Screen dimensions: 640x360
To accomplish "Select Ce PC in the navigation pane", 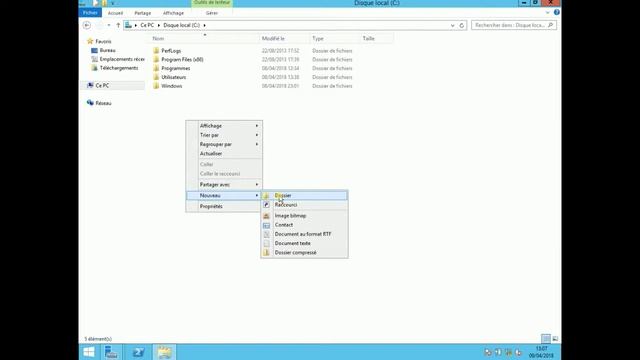I will coord(102,86).
